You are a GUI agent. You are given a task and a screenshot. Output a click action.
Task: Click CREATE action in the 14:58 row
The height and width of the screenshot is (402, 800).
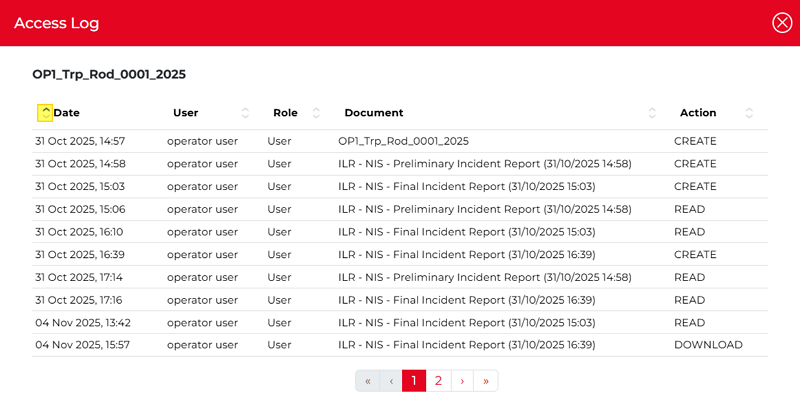[x=695, y=164]
